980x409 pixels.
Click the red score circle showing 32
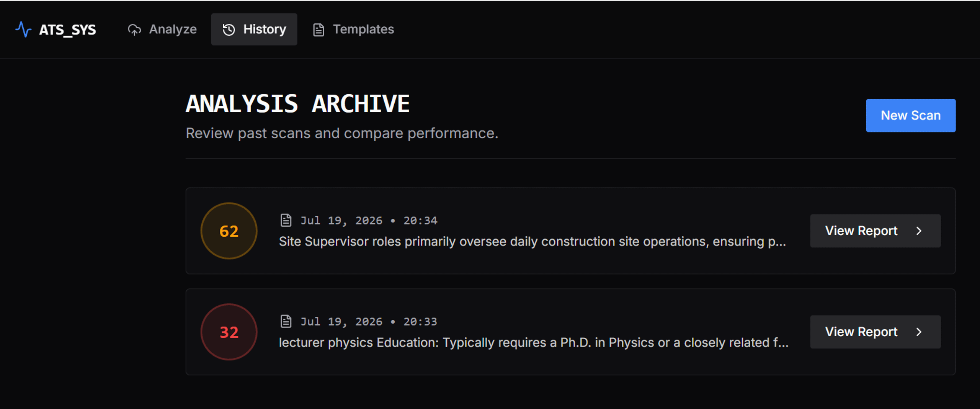(229, 332)
